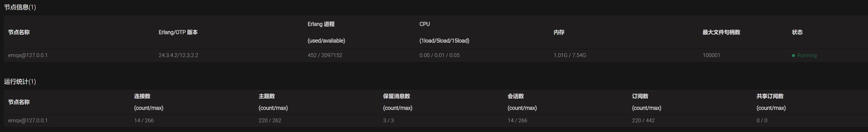Click the green Running status dot
Image resolution: width=868 pixels, height=132 pixels.
coord(793,55)
